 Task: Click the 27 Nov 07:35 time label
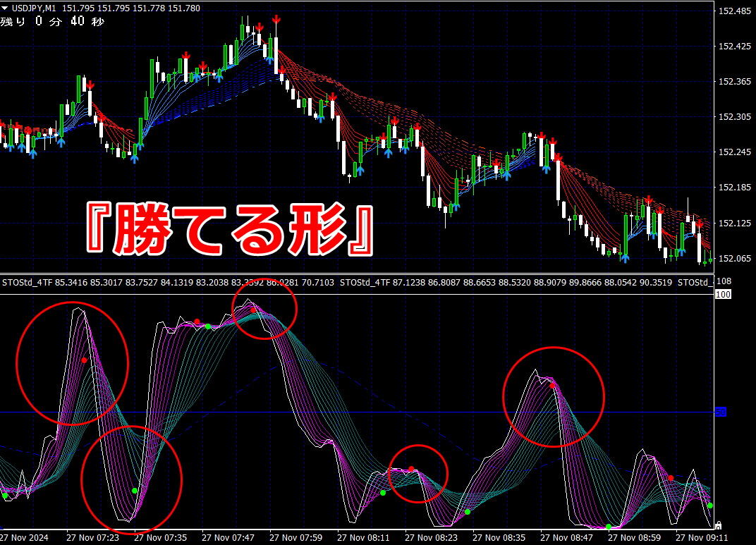click(x=160, y=537)
